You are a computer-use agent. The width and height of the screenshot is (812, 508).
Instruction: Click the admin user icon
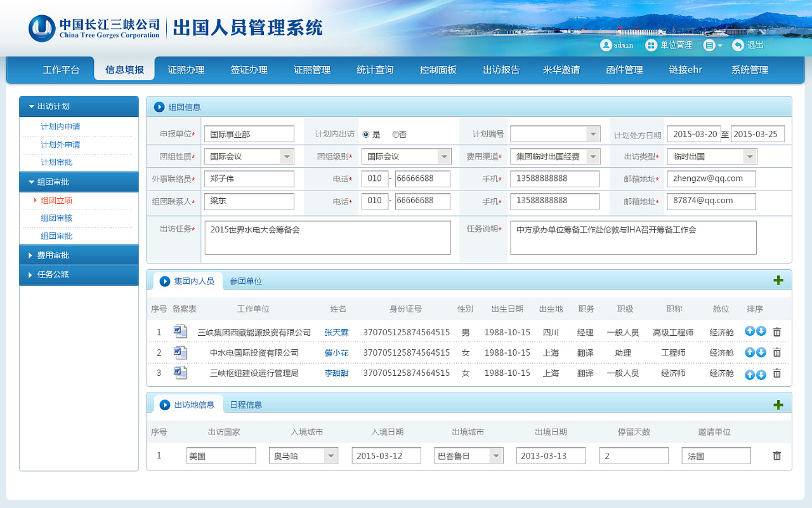tap(605, 45)
